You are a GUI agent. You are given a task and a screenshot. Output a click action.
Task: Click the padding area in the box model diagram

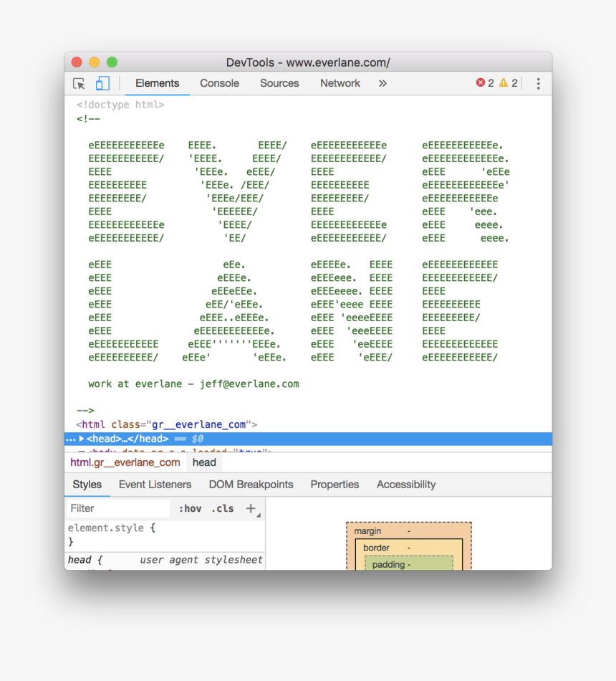408,564
